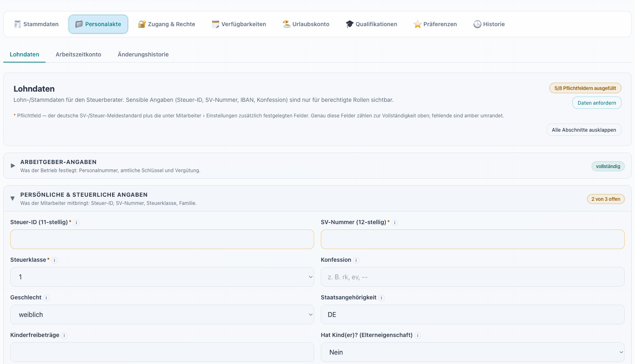The width and height of the screenshot is (635, 364).
Task: Click the lock icon of Zugang & Rechte
Action: tap(142, 24)
